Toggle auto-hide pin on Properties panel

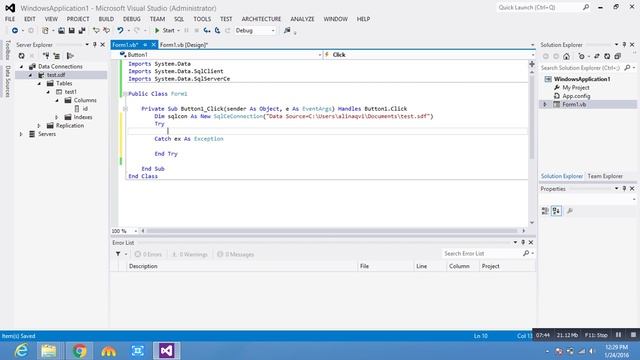[624, 189]
